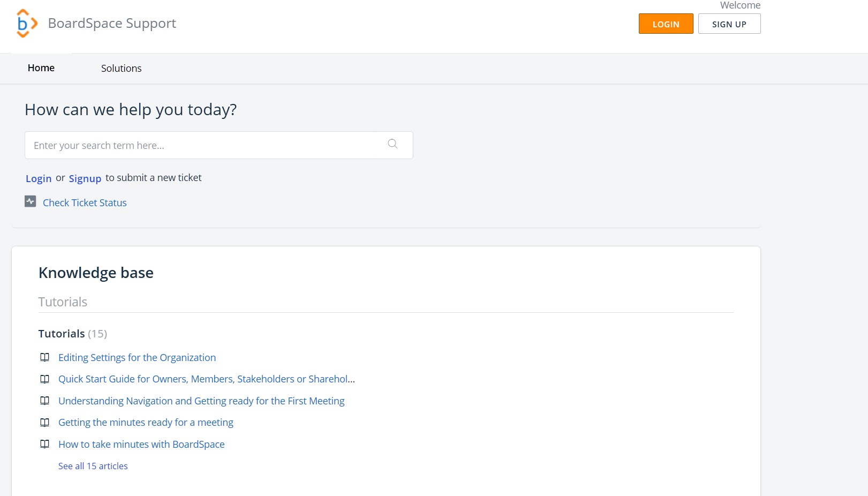The image size is (868, 496).
Task: Open Quick Start Guide for Owners article
Action: [207, 379]
